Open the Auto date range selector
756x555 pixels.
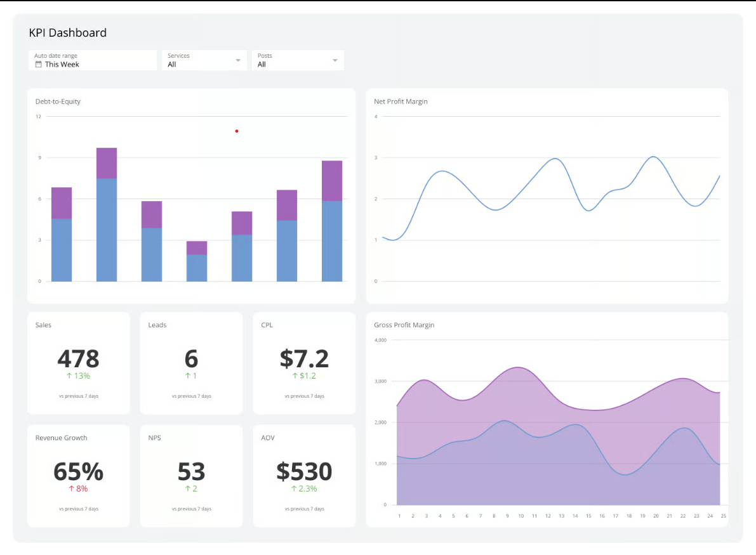point(93,60)
